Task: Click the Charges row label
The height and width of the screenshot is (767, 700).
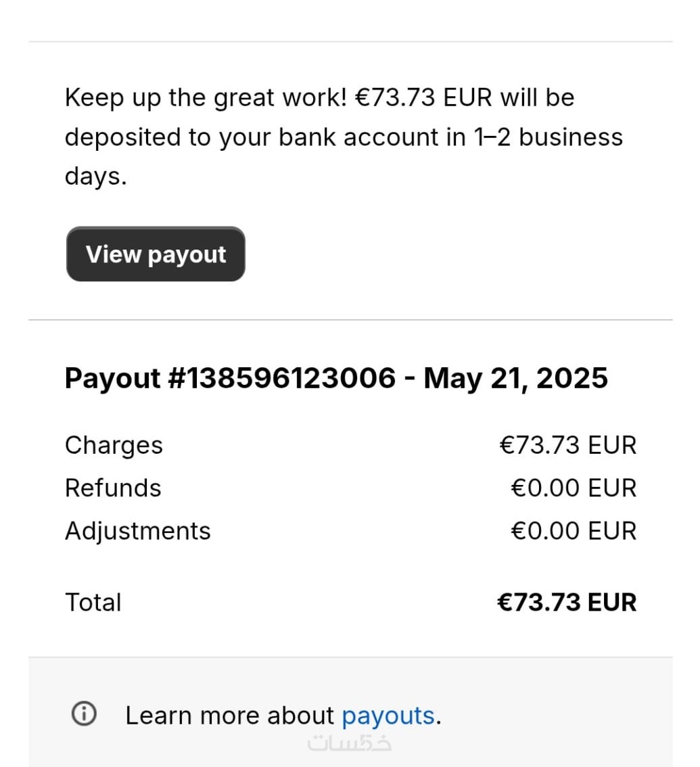Action: (114, 445)
